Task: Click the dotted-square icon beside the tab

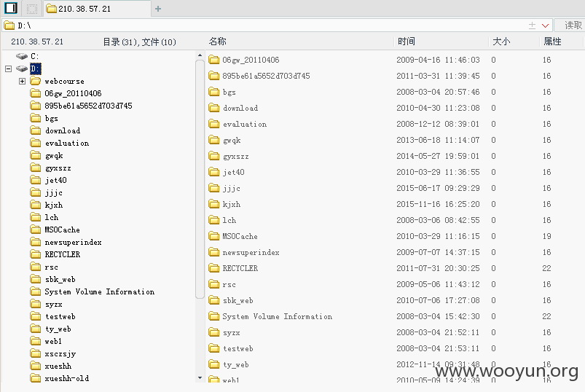Action: [32, 9]
